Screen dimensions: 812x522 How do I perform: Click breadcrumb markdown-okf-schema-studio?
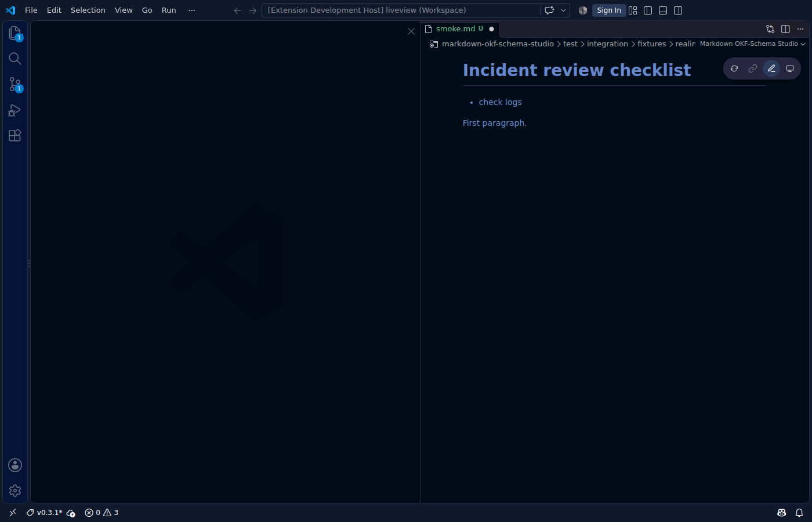click(x=498, y=43)
